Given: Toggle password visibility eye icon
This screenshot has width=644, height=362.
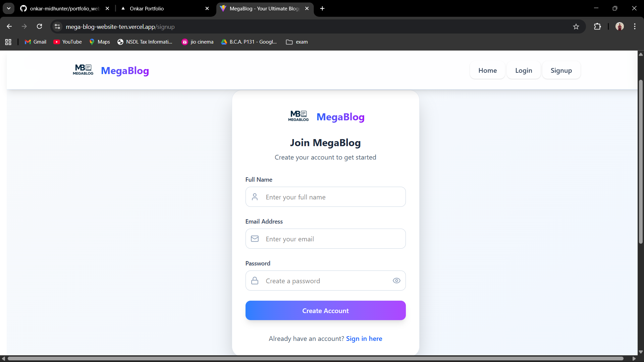Looking at the screenshot, I should [x=396, y=281].
